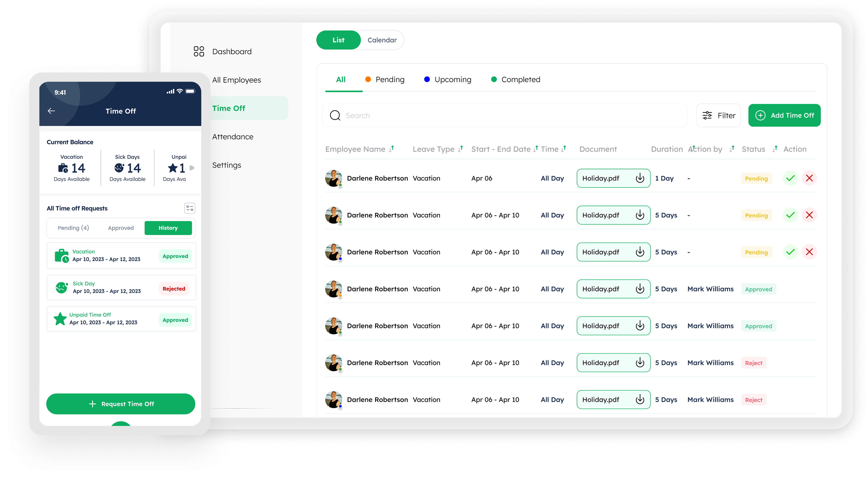Reject the third pending request with red X

pyautogui.click(x=809, y=252)
